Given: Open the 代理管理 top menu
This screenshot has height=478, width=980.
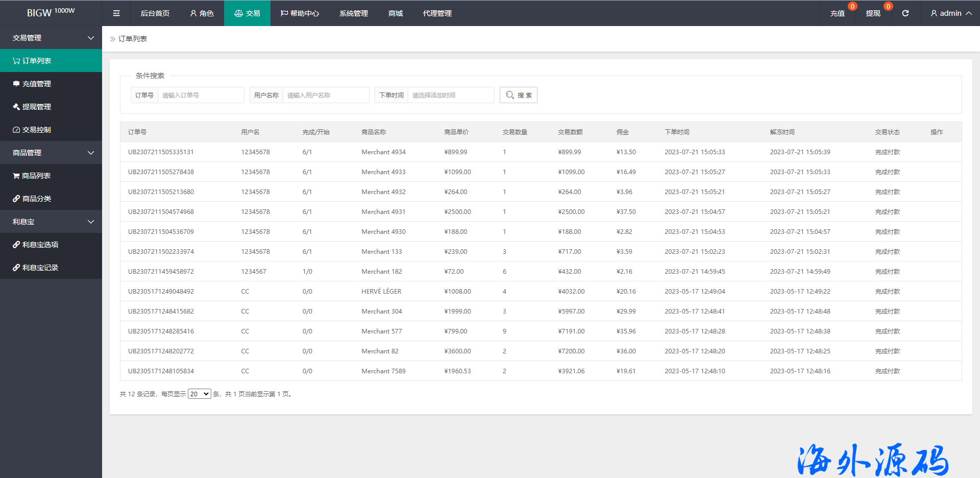Looking at the screenshot, I should click(x=437, y=13).
